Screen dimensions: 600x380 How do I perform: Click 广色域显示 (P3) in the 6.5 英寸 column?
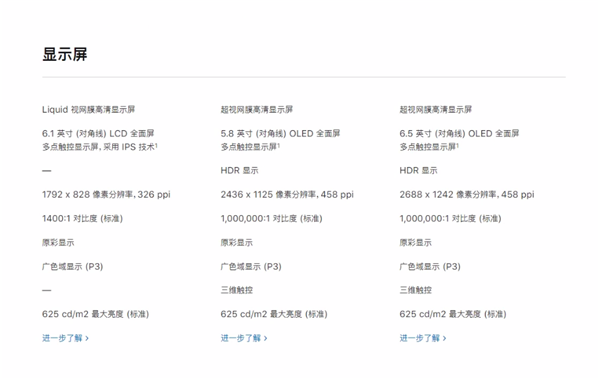[x=430, y=266]
